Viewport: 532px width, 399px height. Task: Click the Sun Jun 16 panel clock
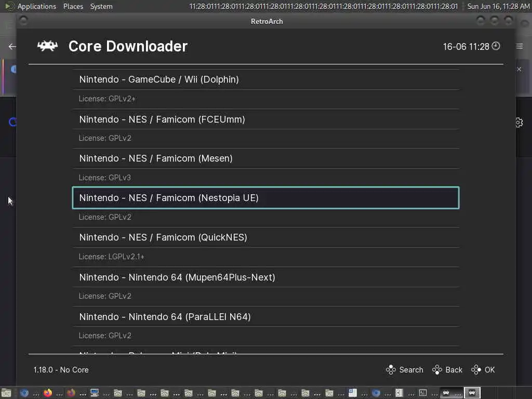(x=498, y=6)
